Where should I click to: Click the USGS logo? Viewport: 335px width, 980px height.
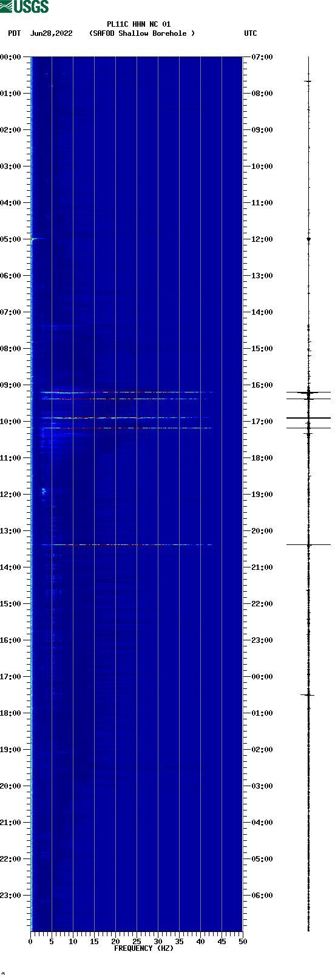(24, 7)
